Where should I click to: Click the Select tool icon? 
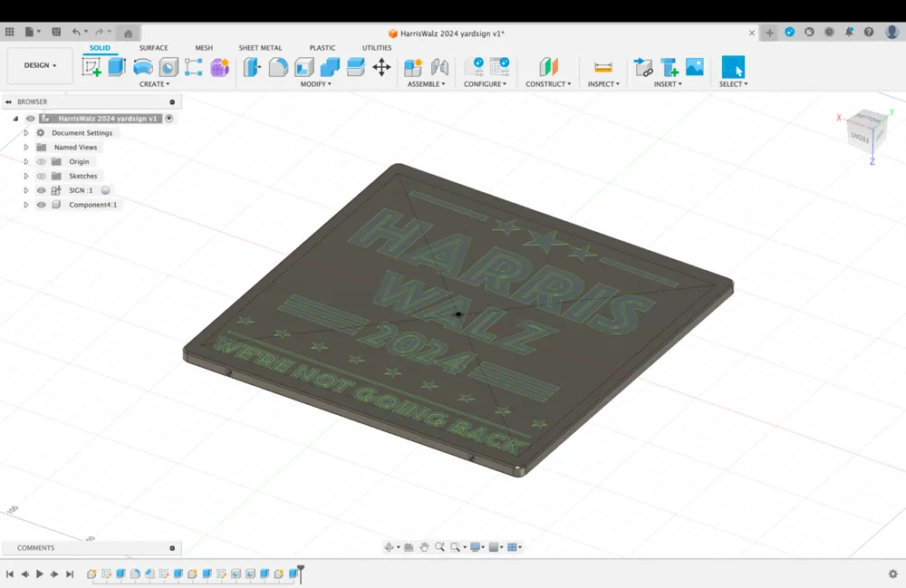coord(733,67)
